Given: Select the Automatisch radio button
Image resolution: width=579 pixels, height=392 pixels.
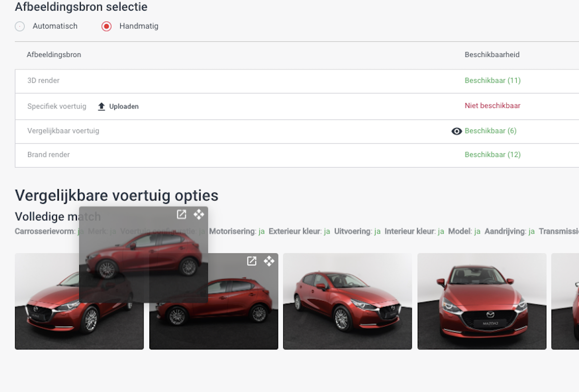Looking at the screenshot, I should tap(20, 26).
